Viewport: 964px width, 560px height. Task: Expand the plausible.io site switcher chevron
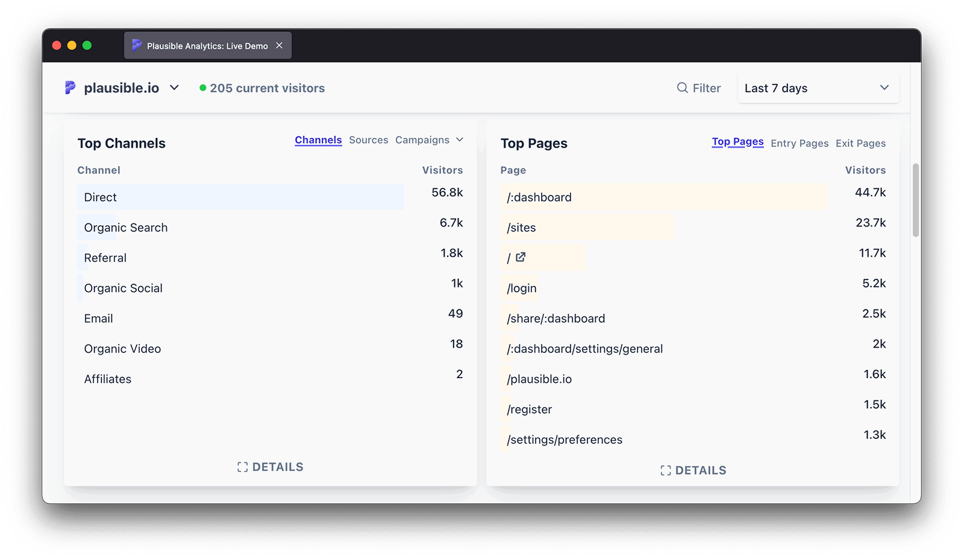coord(174,88)
